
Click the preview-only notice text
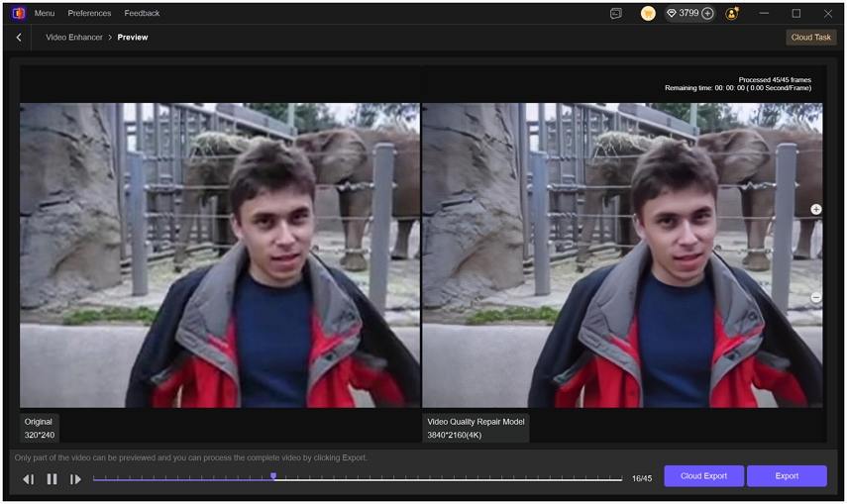click(x=190, y=457)
